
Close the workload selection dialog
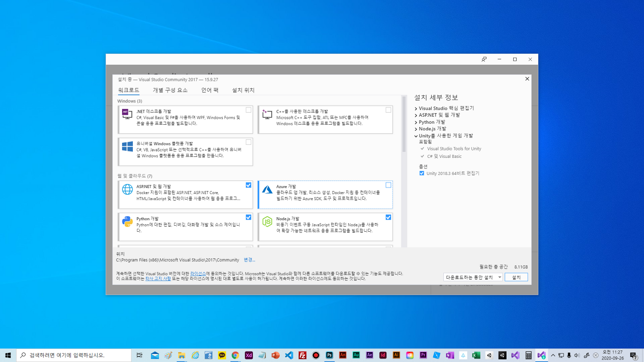pos(527,79)
